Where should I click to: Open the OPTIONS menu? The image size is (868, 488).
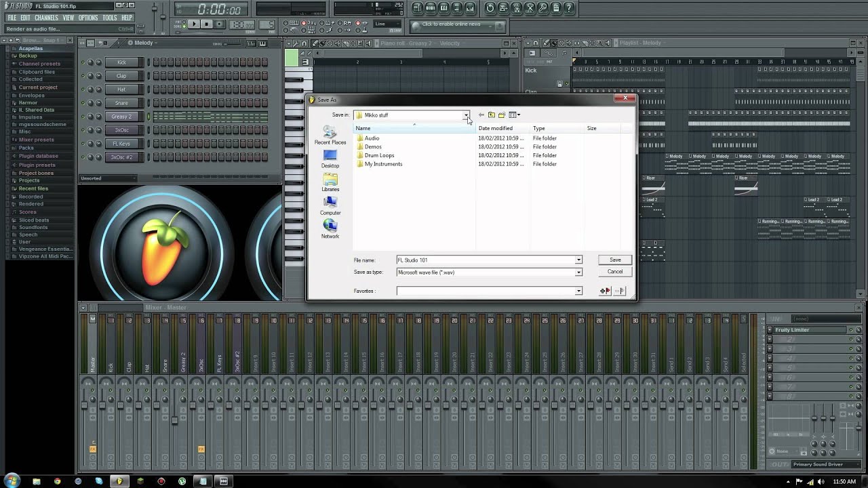pyautogui.click(x=88, y=18)
